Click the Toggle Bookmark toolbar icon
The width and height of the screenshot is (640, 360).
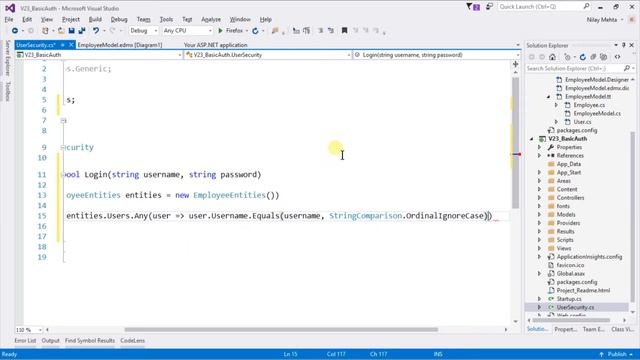(x=344, y=31)
